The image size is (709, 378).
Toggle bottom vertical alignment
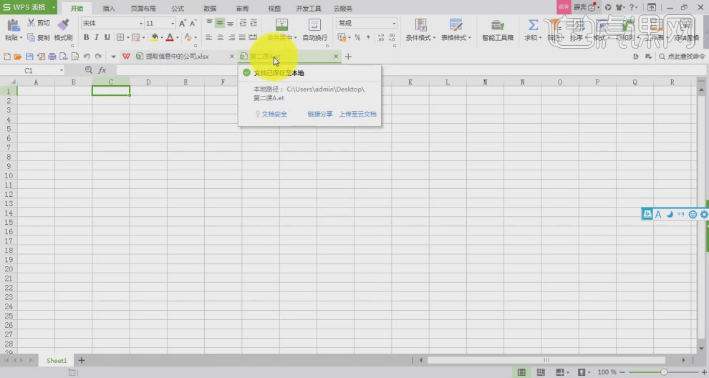tap(231, 23)
